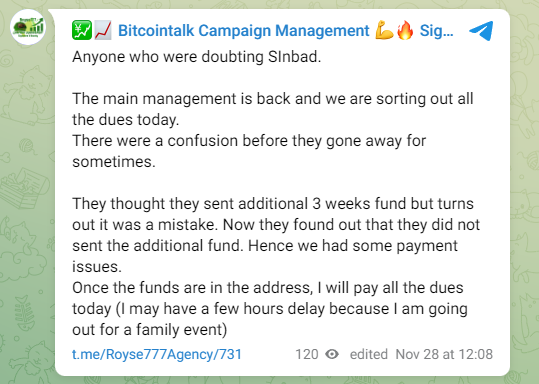Click the green yen chart emoji
Viewport: 539px width, 384px height.
(x=82, y=30)
